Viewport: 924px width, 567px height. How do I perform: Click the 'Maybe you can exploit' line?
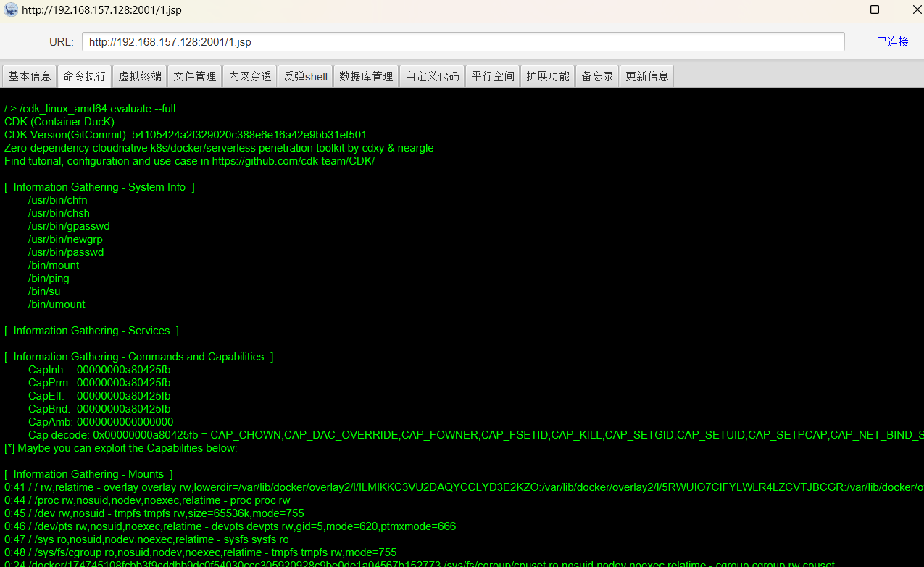[x=121, y=448]
